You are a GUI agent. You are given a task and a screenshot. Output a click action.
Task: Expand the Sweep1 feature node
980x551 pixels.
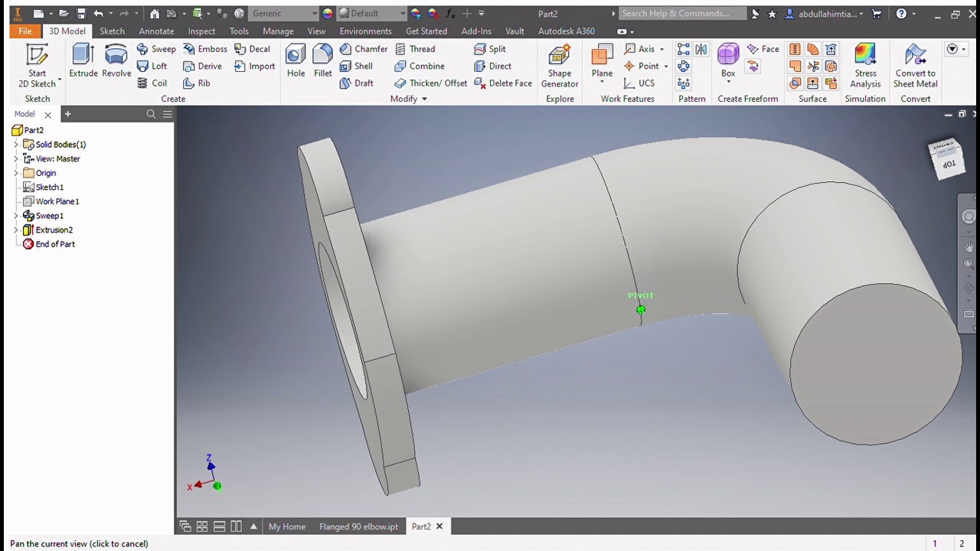[16, 216]
